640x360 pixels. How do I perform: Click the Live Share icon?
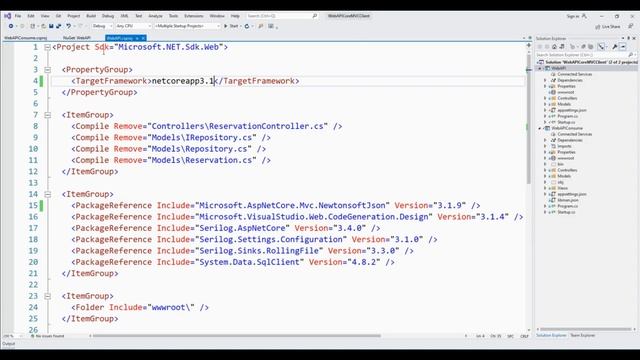598,27
